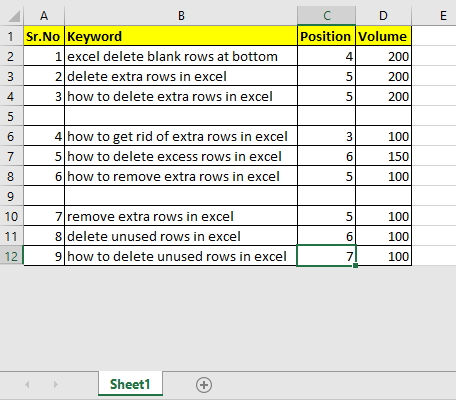Go to next sheet navigation arrow
The image size is (456, 400).
pos(56,385)
